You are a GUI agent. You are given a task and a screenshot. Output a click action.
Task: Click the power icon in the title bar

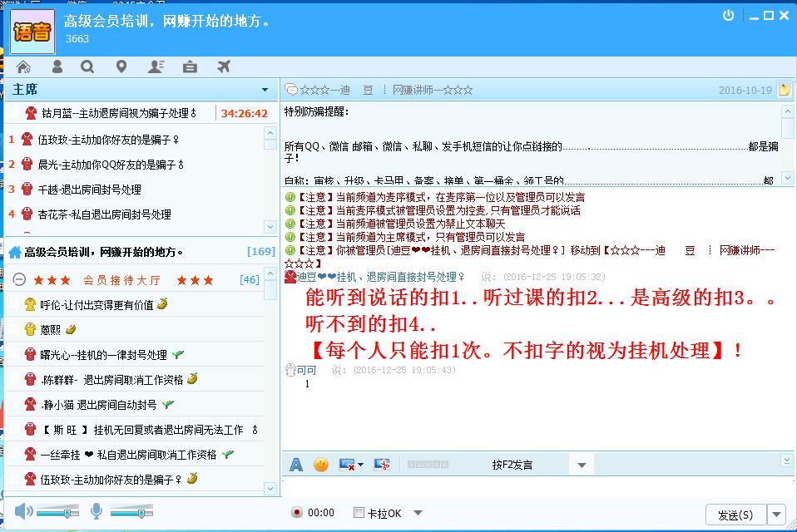tap(730, 15)
